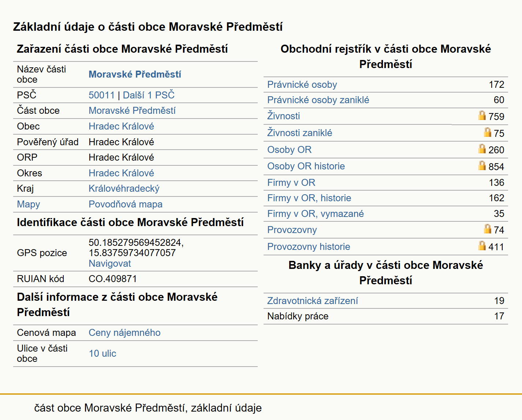Open the Právnické osoby zaniklé link
The image size is (522, 420).
[x=318, y=100]
